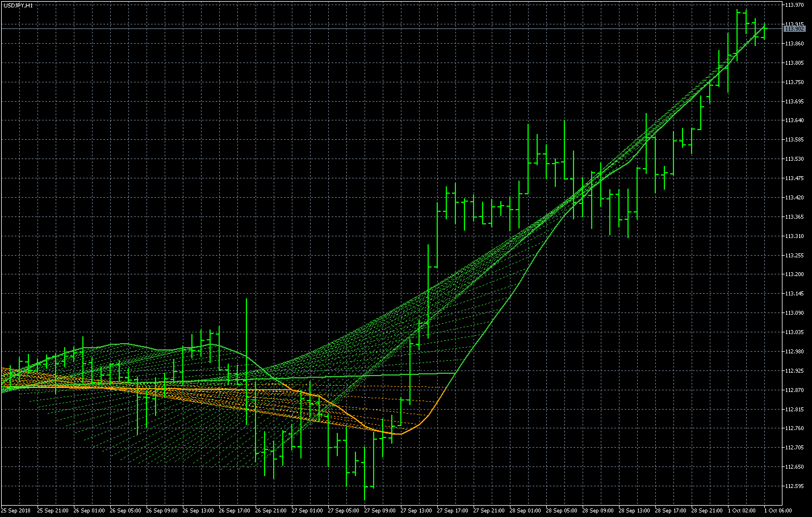Image resolution: width=812 pixels, height=517 pixels.
Task: Select the 113.420 price axis label
Action: (795, 198)
